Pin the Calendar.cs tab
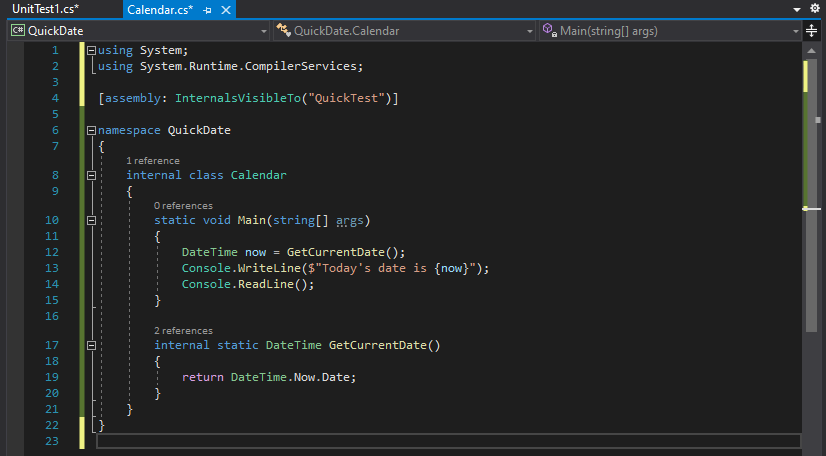This screenshot has width=826, height=456. click(x=207, y=9)
